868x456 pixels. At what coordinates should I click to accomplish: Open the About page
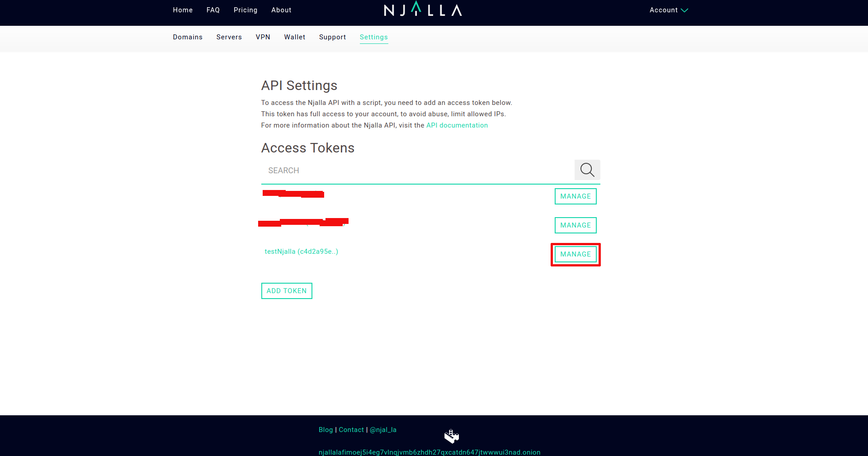click(x=281, y=10)
